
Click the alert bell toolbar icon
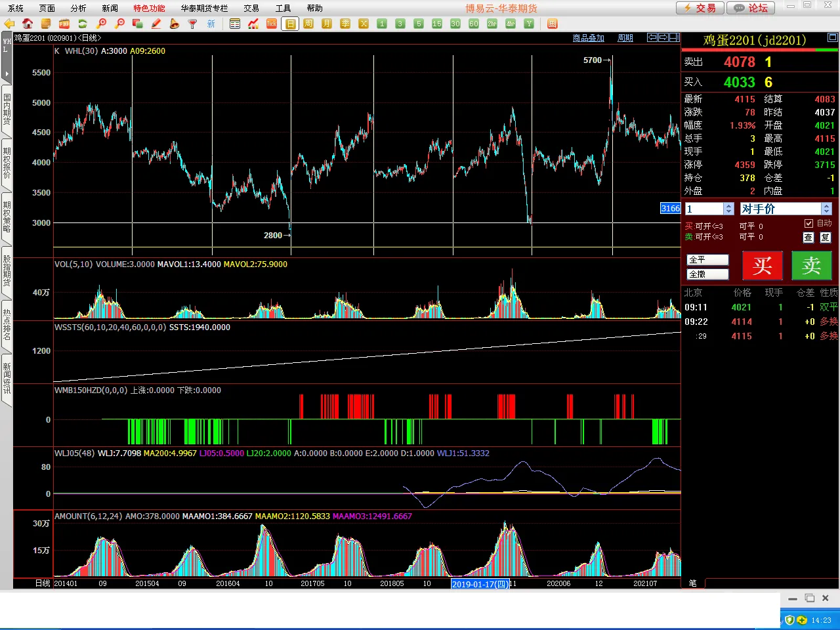[175, 24]
